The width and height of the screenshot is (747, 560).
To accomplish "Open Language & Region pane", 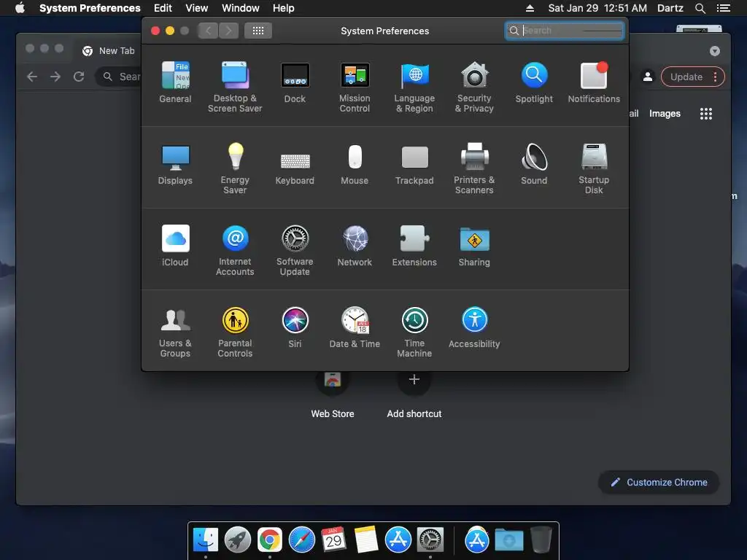I will click(x=414, y=87).
